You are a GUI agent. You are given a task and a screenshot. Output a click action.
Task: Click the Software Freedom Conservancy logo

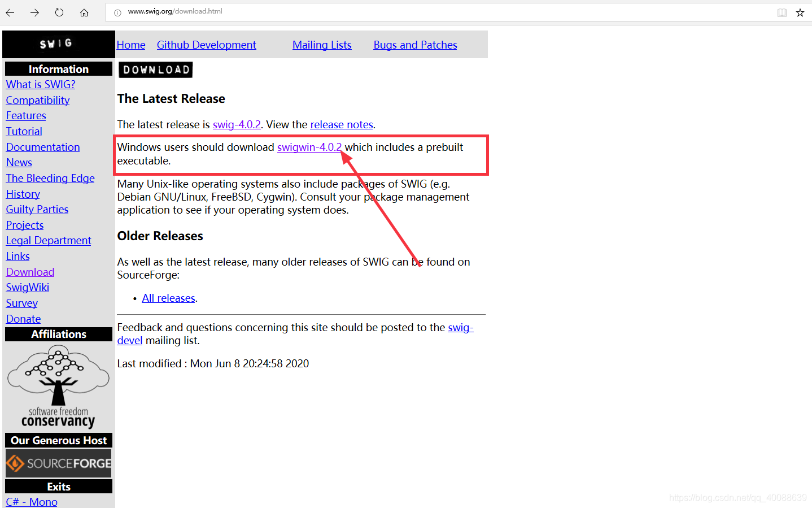coord(58,387)
